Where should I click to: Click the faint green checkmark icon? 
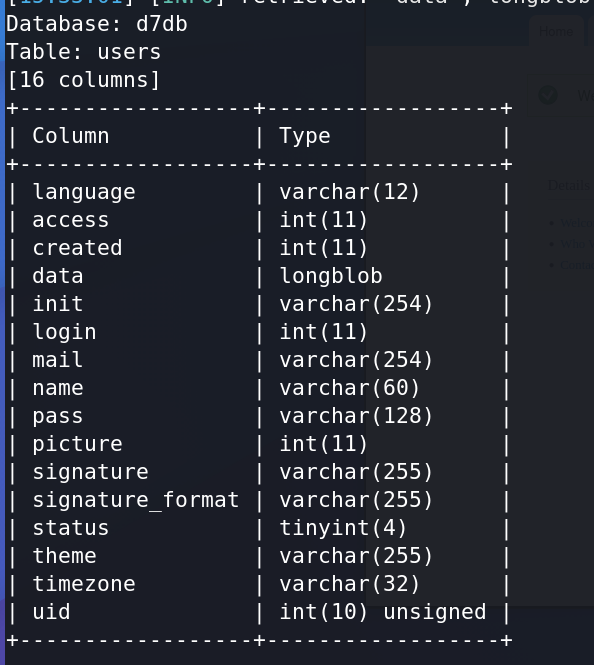(x=548, y=95)
